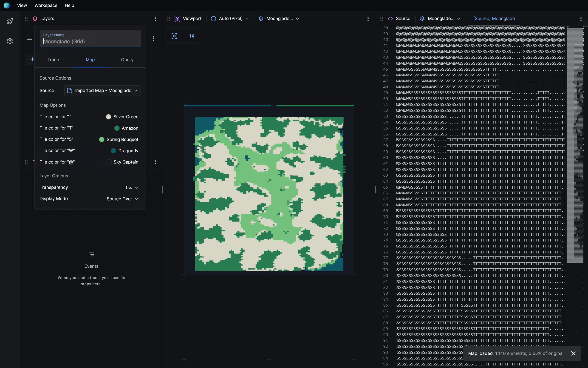Close the Map loaded notification
Screen dimensions: 588x368
click(x=573, y=354)
